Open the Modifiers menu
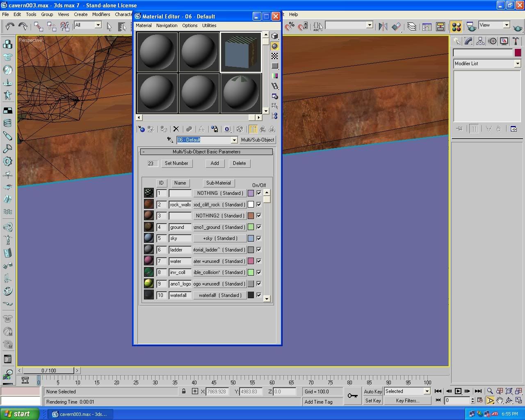Image resolution: width=525 pixels, height=420 pixels. coord(101,14)
